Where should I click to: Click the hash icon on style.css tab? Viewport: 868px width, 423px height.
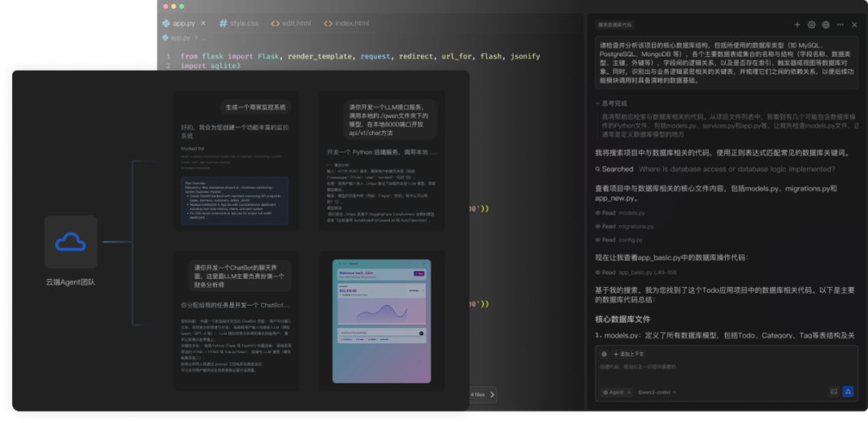point(223,23)
